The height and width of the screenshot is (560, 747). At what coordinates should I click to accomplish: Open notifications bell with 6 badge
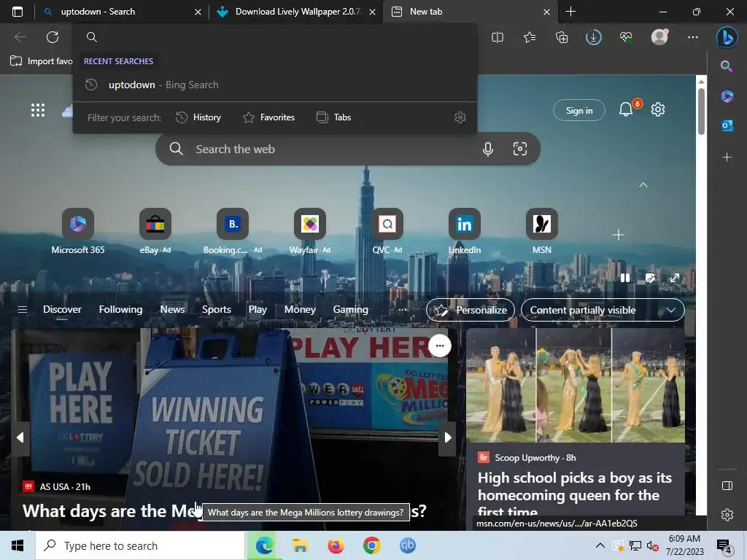(627, 109)
